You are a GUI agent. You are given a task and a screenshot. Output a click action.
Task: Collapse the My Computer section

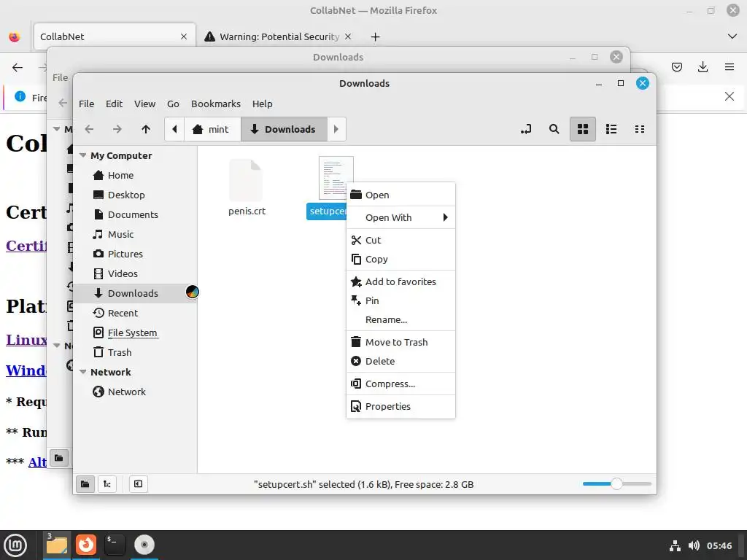83,156
